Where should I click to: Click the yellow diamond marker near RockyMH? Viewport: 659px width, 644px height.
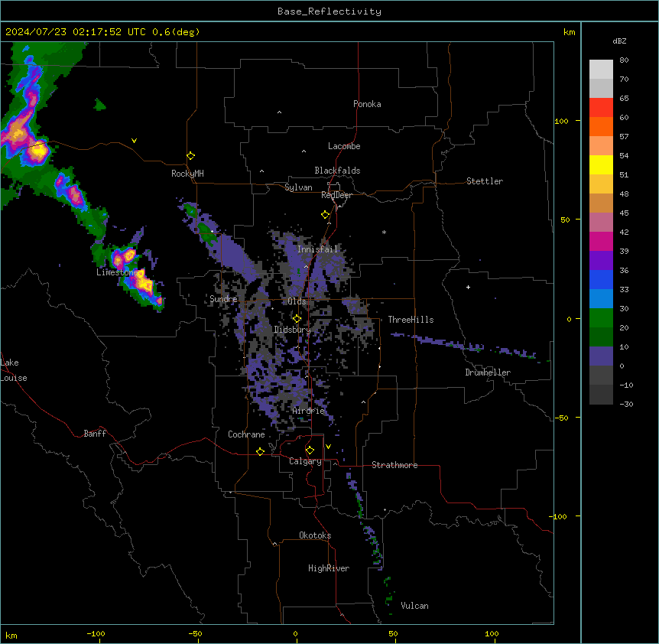point(190,155)
